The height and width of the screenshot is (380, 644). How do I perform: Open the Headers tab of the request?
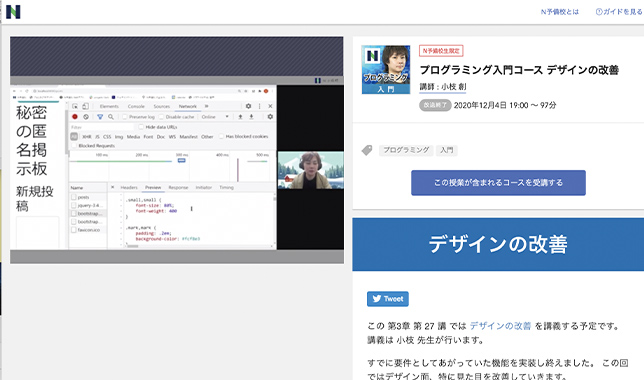(x=129, y=187)
